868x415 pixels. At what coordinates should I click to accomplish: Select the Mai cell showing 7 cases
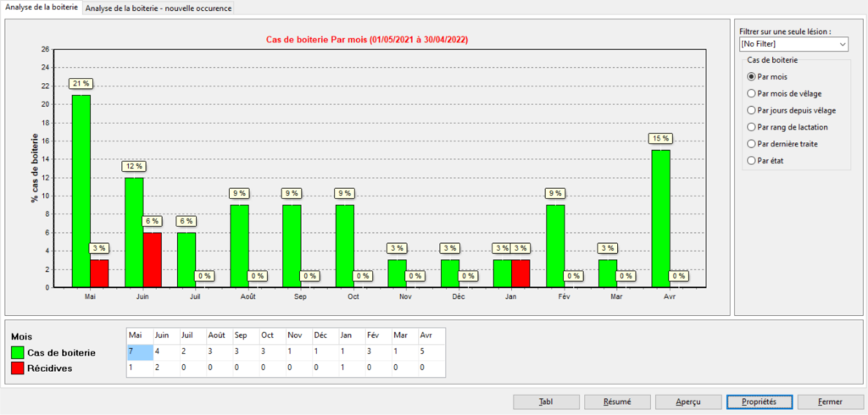(x=139, y=352)
